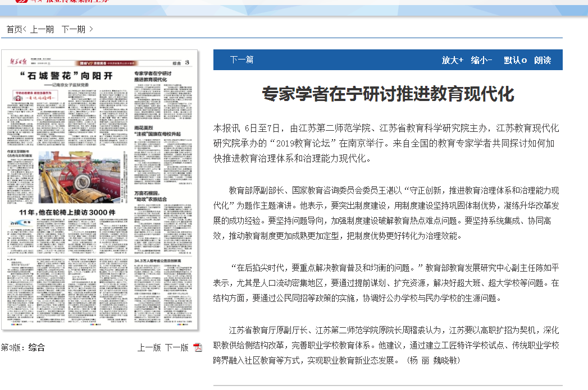Viewport: 588px width, 390px height.
Task: Enlarge text with 放大+
Action: click(x=452, y=60)
